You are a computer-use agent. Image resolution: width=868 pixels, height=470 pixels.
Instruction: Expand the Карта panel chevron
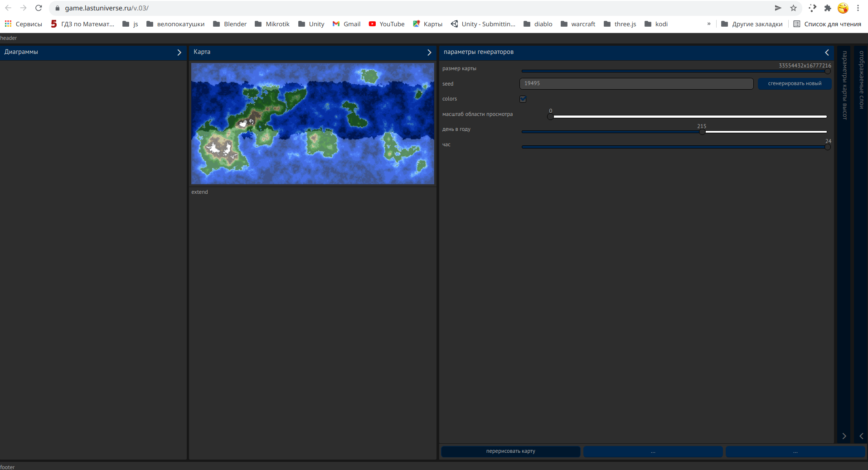[x=429, y=53]
